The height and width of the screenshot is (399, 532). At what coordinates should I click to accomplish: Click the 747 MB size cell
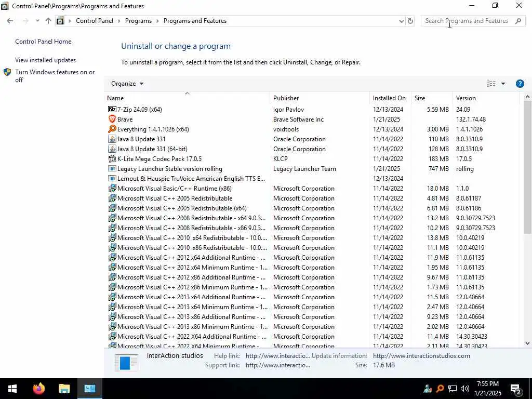438,168
